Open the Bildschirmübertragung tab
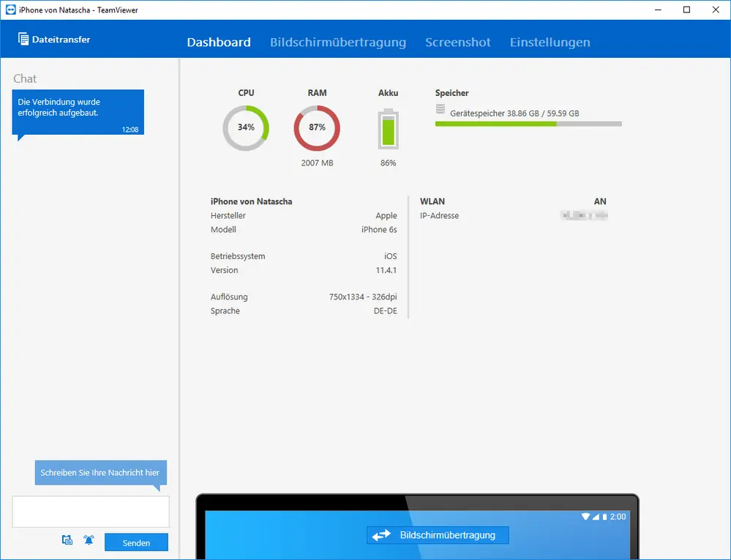Viewport: 731px width, 560px height. pyautogui.click(x=338, y=42)
